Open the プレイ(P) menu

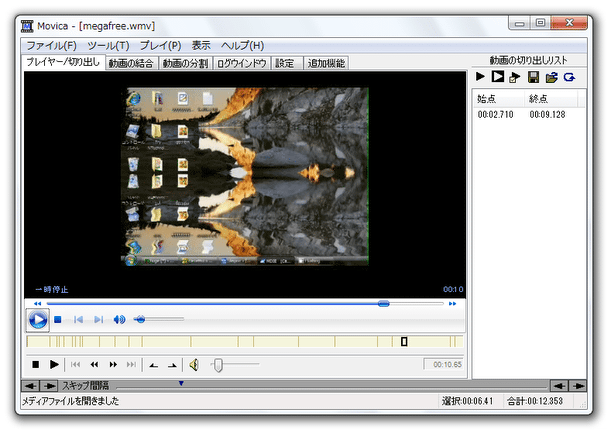coord(161,46)
